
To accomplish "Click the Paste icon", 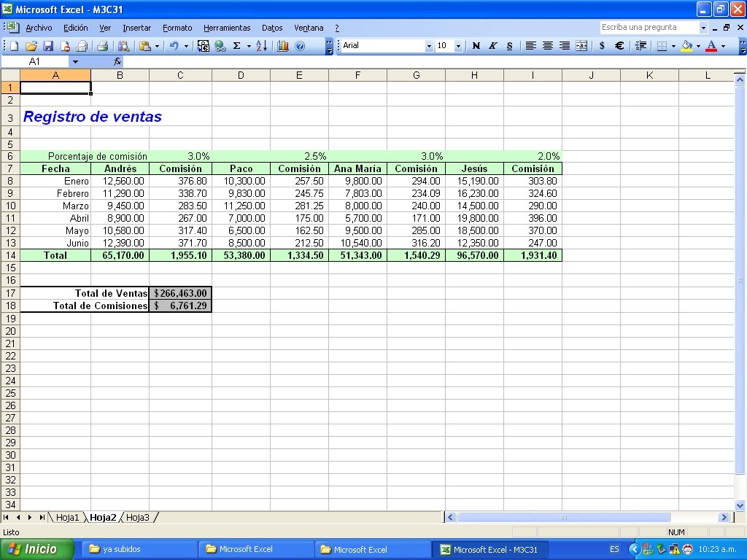I will [x=144, y=45].
